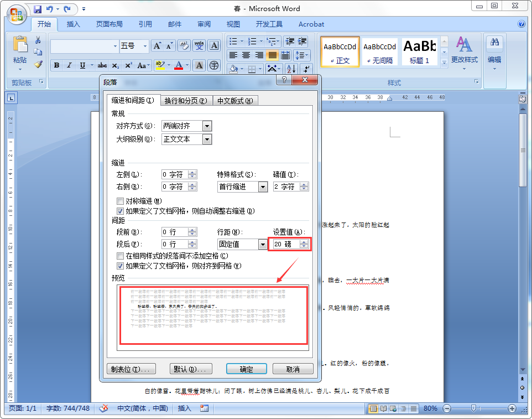Uncheck auto-adjust right indent checkbox
This screenshot has height=419, width=532.
pos(120,211)
